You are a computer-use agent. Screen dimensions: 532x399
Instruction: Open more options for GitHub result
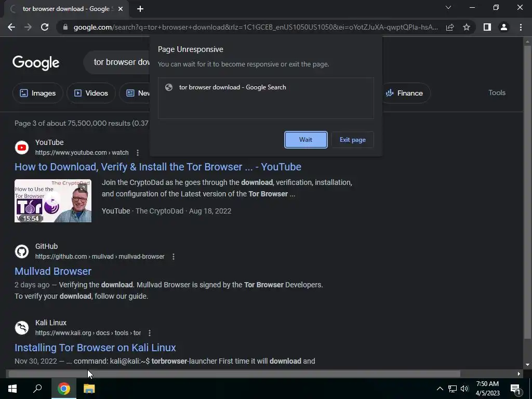[x=174, y=257]
